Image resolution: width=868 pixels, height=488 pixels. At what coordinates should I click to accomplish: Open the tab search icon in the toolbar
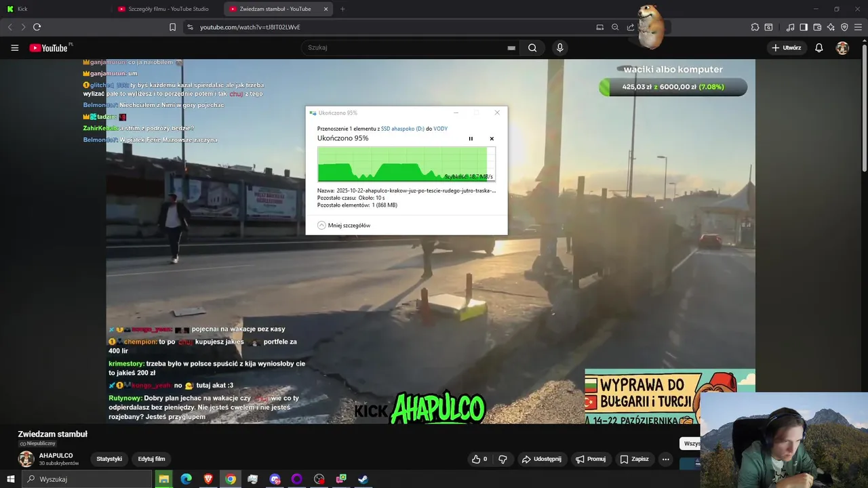pos(768,27)
